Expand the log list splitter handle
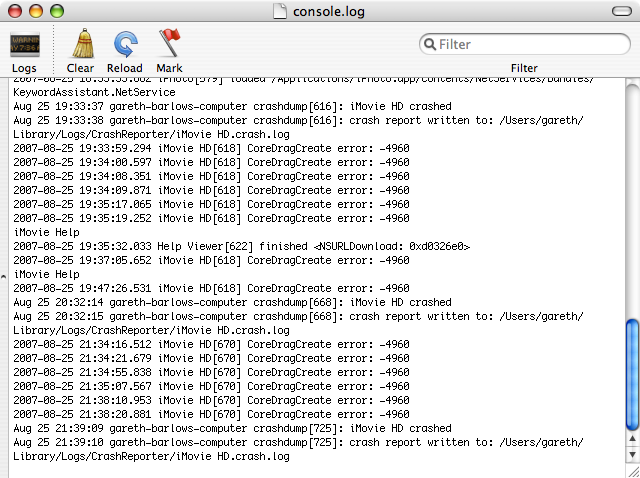The width and height of the screenshot is (640, 478). [3, 276]
